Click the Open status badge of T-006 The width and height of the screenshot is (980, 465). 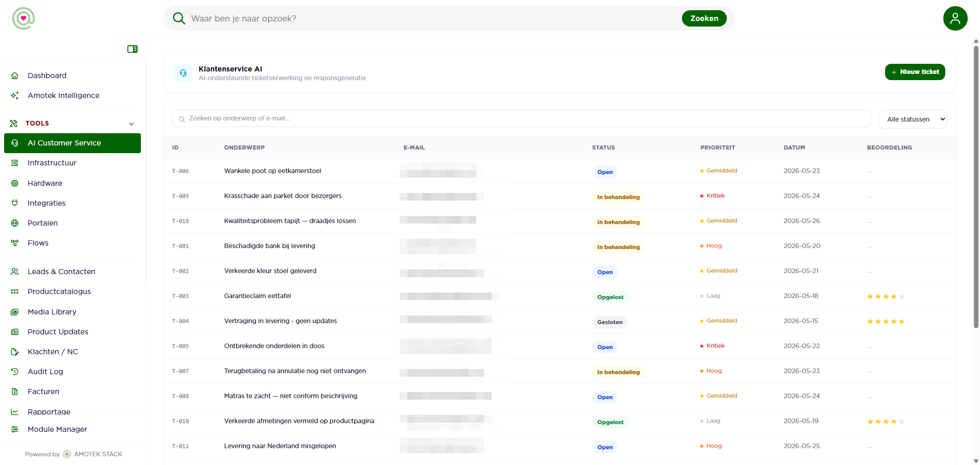tap(605, 172)
